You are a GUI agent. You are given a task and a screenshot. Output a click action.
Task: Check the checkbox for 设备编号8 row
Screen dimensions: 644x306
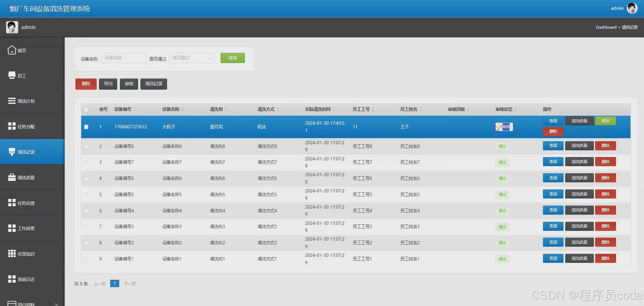[86, 147]
